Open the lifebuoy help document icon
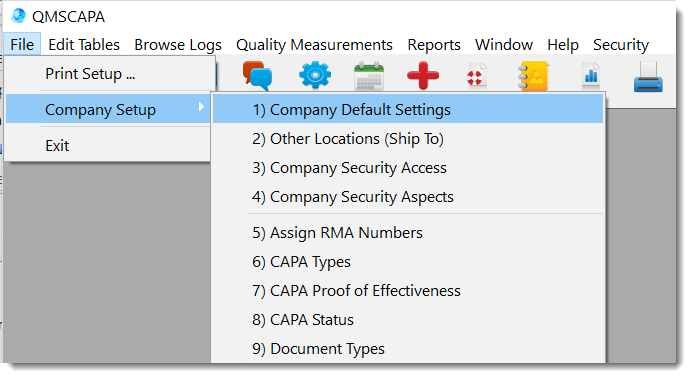 tap(476, 75)
